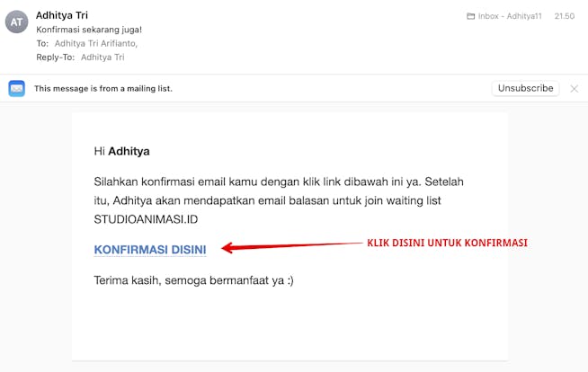The image size is (588, 372).
Task: Click sender name Adhitya Tri in header
Action: point(64,15)
